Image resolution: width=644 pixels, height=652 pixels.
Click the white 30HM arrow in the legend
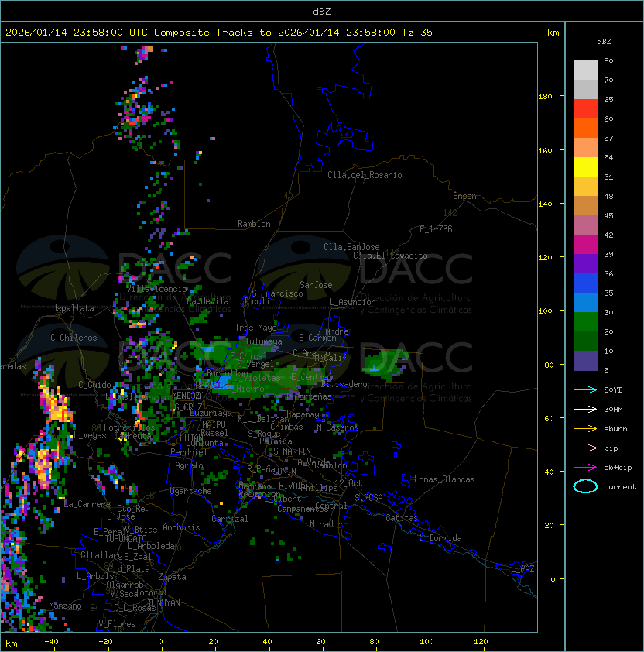(585, 409)
